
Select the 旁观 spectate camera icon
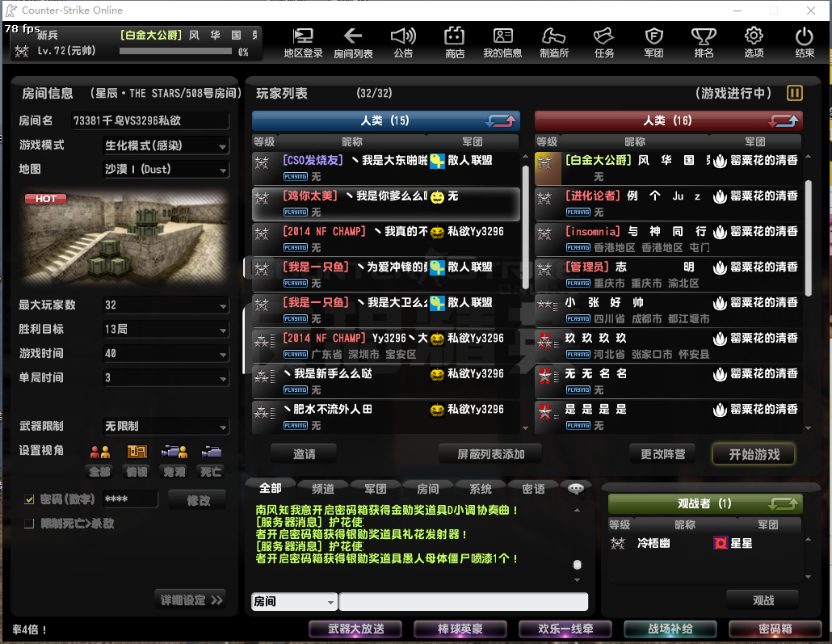pos(174,452)
